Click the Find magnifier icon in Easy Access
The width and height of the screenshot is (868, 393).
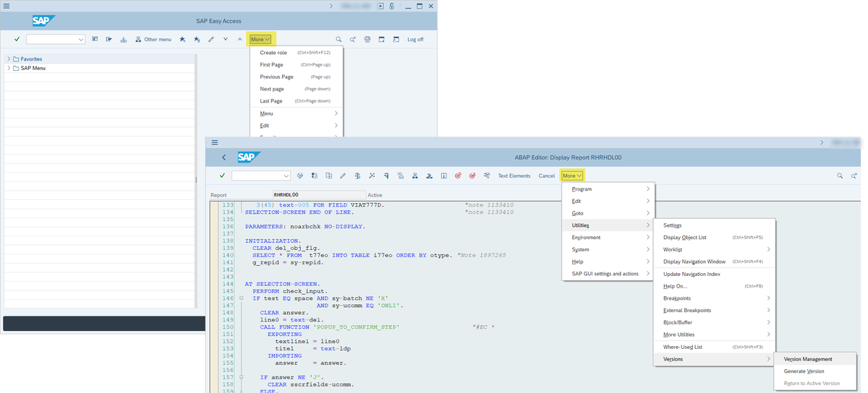pyautogui.click(x=339, y=39)
